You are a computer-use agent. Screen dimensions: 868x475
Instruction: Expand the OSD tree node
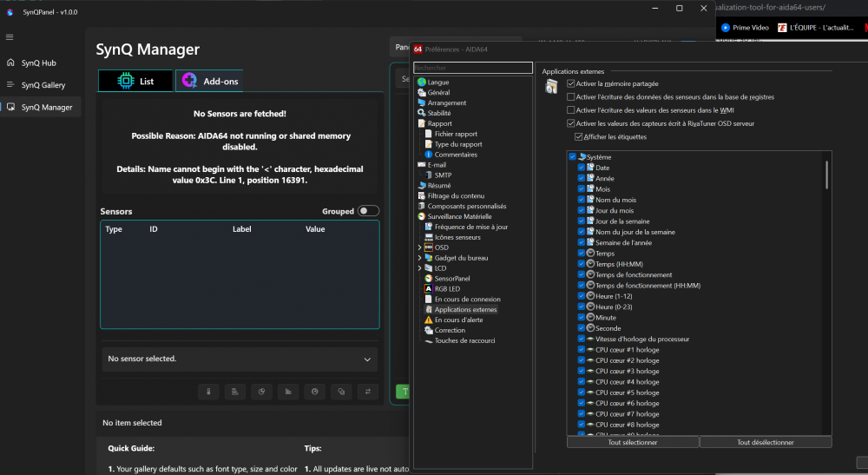click(x=420, y=247)
